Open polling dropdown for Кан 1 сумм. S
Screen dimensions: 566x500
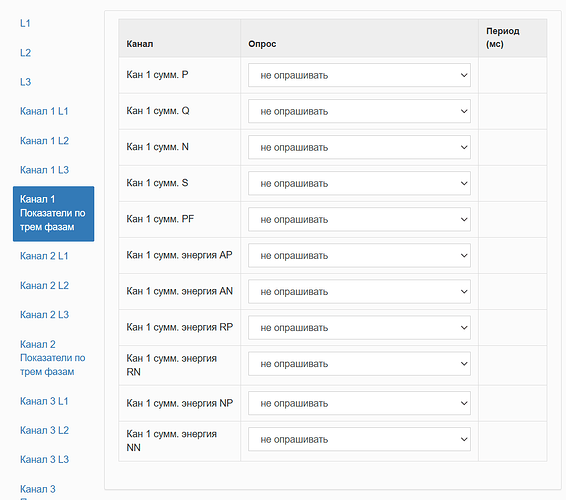359,183
